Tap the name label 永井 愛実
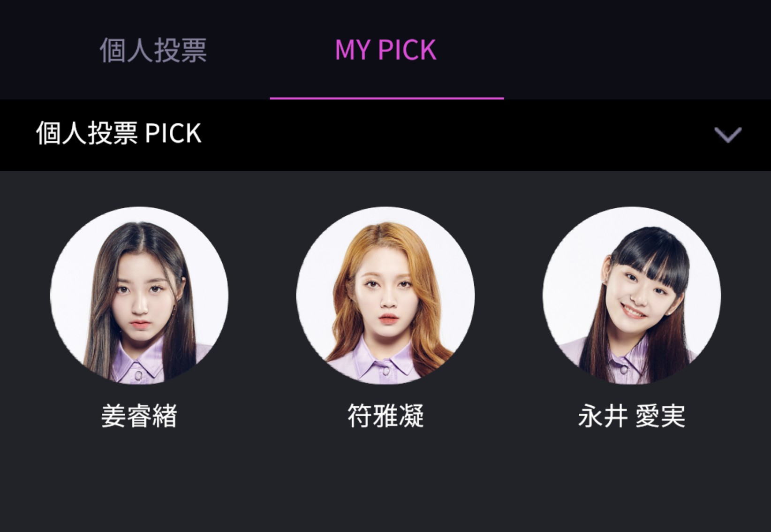The height and width of the screenshot is (532, 771). click(x=632, y=416)
